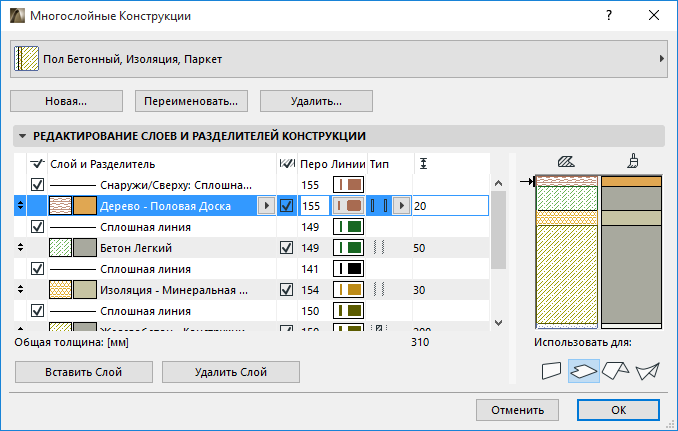Click the Перо Линии column header
Screen dimensions: 678x431
(x=333, y=164)
